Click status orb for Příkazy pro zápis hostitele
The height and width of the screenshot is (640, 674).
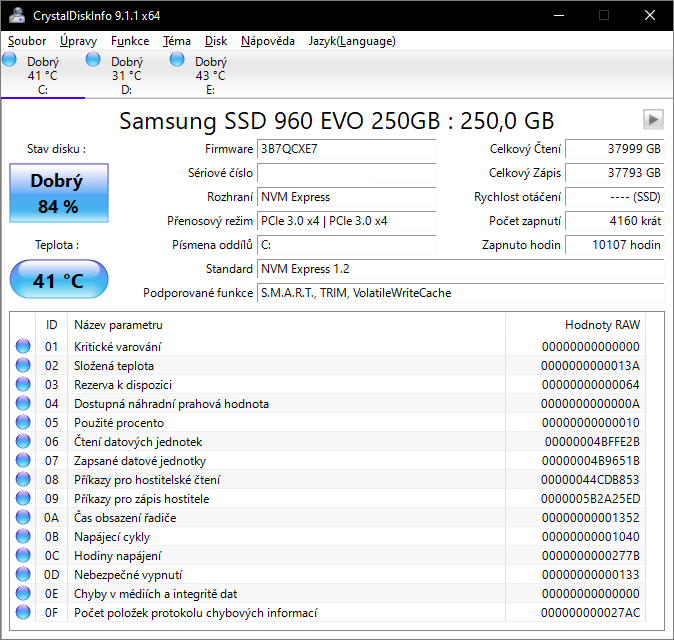(x=23, y=498)
